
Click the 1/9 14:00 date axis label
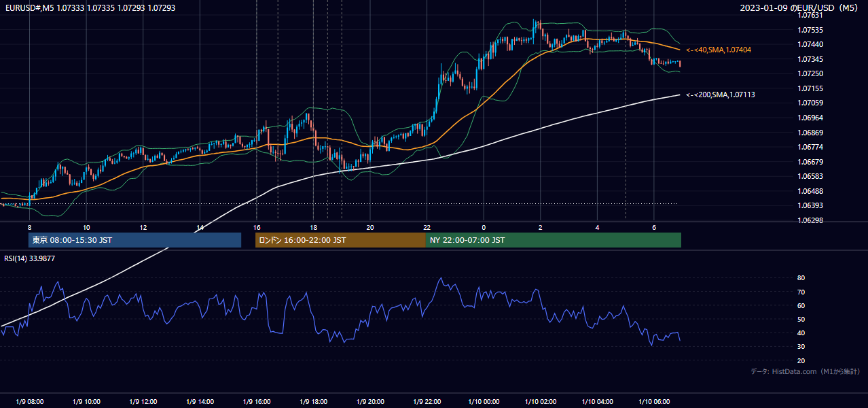(x=200, y=402)
